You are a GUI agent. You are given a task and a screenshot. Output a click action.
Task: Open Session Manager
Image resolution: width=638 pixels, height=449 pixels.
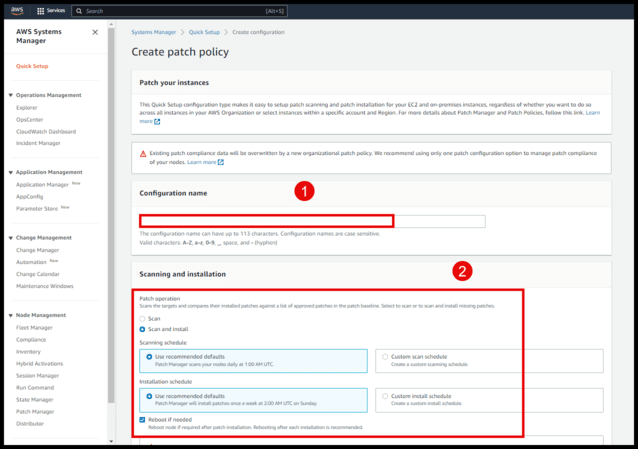[37, 375]
